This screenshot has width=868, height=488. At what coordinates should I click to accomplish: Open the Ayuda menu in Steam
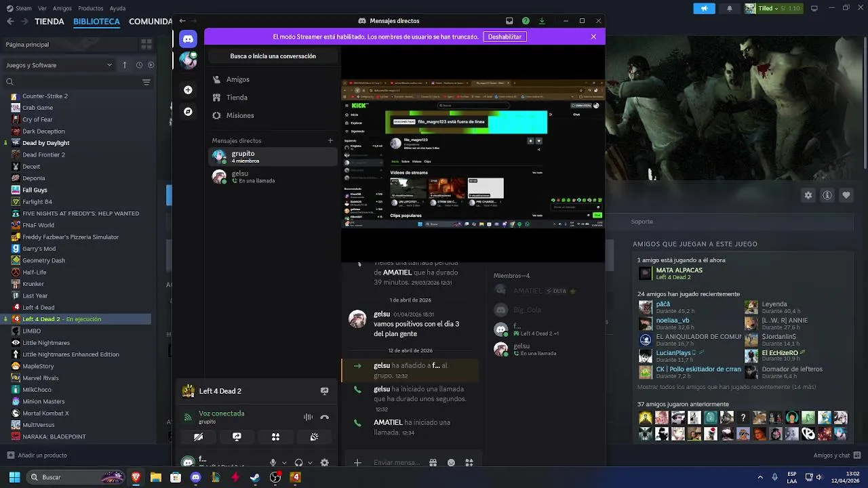117,8
